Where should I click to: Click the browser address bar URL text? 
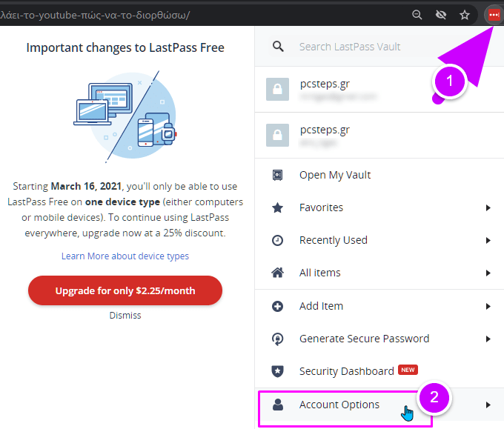pyautogui.click(x=95, y=15)
